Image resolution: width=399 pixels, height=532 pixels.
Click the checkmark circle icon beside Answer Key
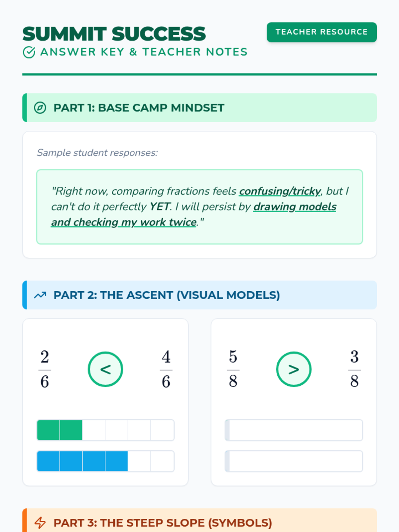pyautogui.click(x=29, y=52)
